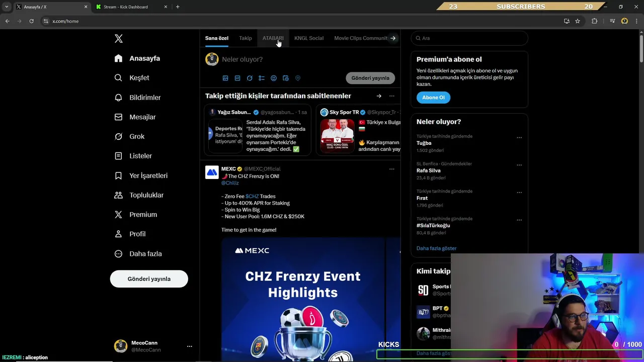Add a GIF to the post
Screen dimensions: 644x362
pyautogui.click(x=237, y=78)
